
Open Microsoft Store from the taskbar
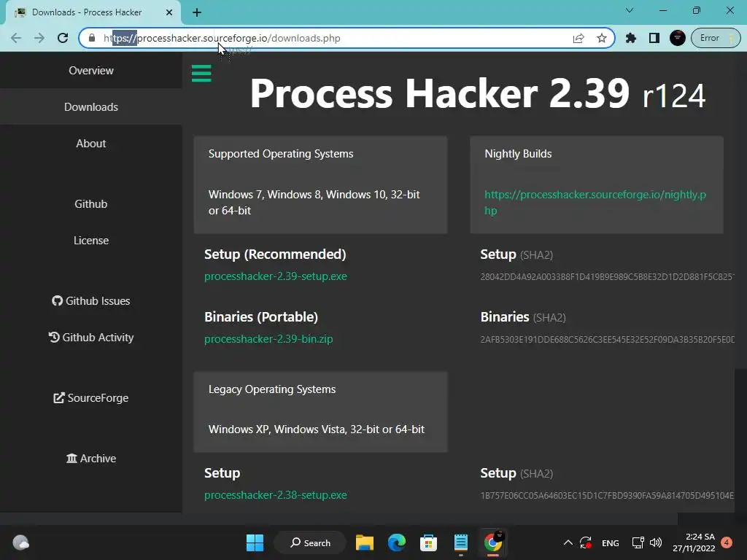(x=428, y=542)
